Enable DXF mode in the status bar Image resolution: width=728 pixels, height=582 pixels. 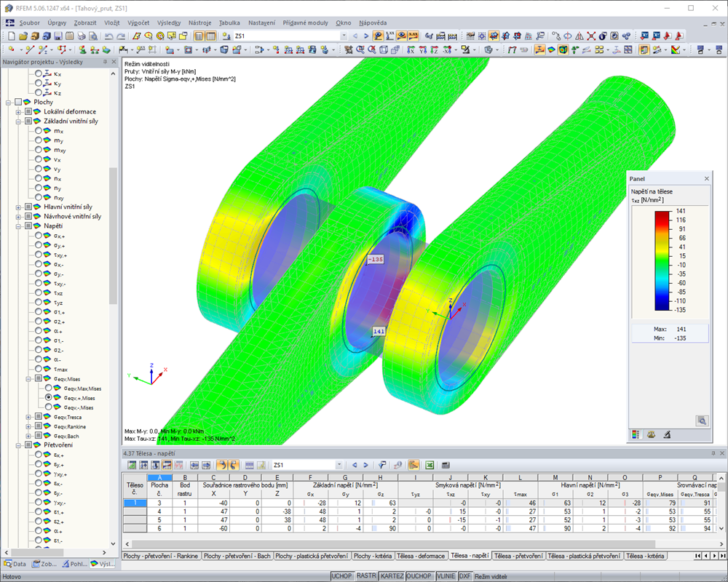[465, 575]
